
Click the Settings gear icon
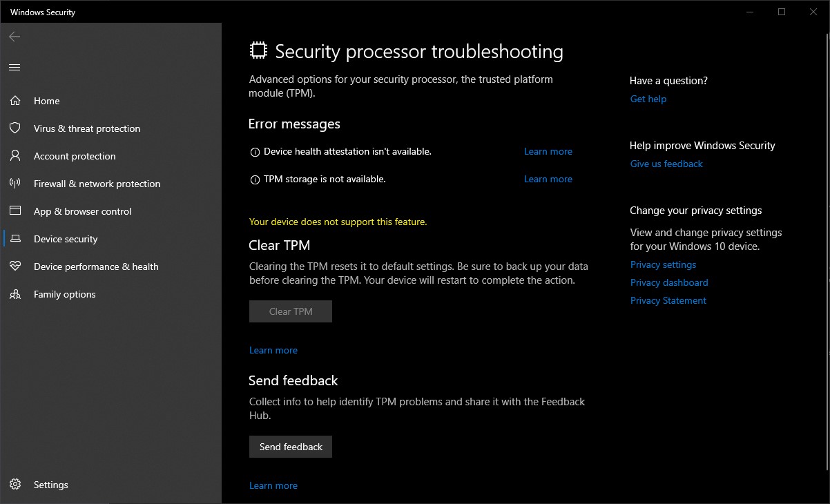tap(15, 485)
